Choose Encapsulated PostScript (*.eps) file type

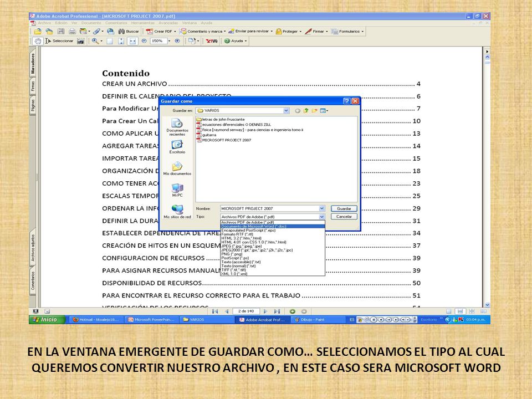point(273,231)
